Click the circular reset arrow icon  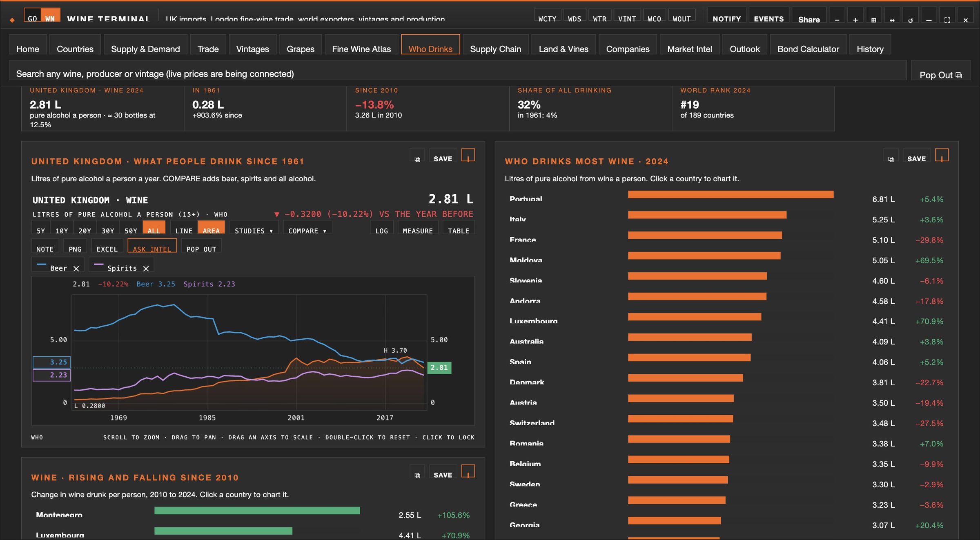(x=910, y=20)
